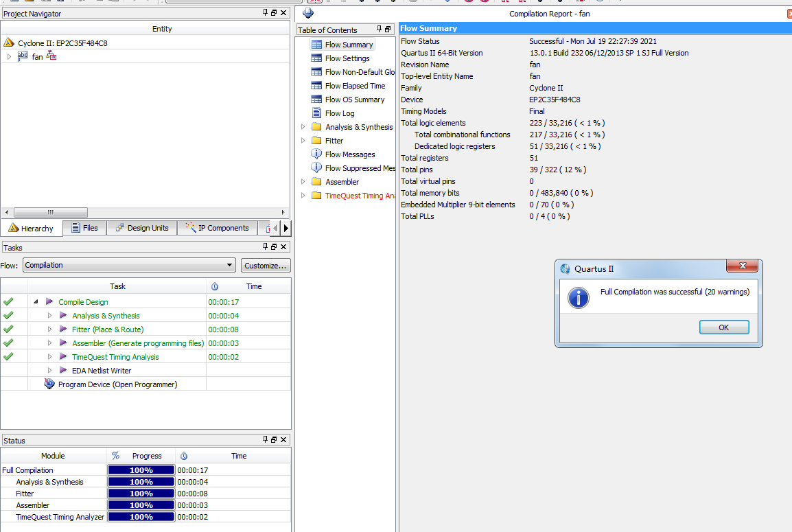Screen dimensions: 792x532
Task: Open Flow Log document icon
Action: [316, 113]
